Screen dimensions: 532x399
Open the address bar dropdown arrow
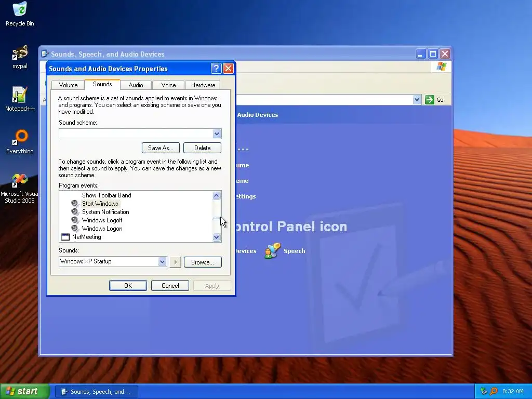click(x=417, y=100)
